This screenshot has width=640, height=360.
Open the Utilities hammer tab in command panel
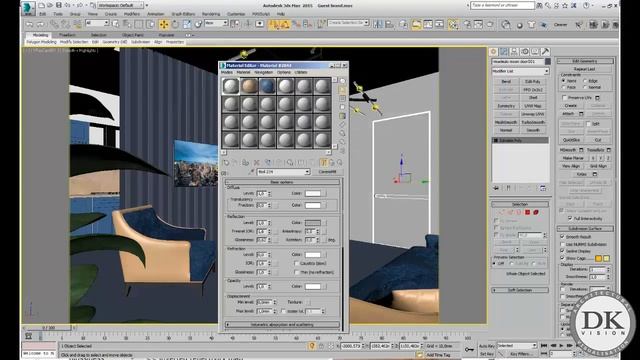pos(545,51)
